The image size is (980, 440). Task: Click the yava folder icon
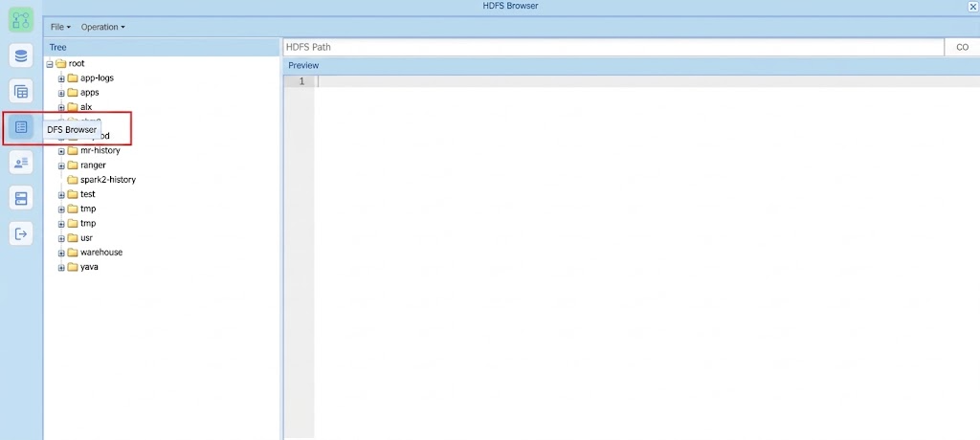tap(73, 267)
